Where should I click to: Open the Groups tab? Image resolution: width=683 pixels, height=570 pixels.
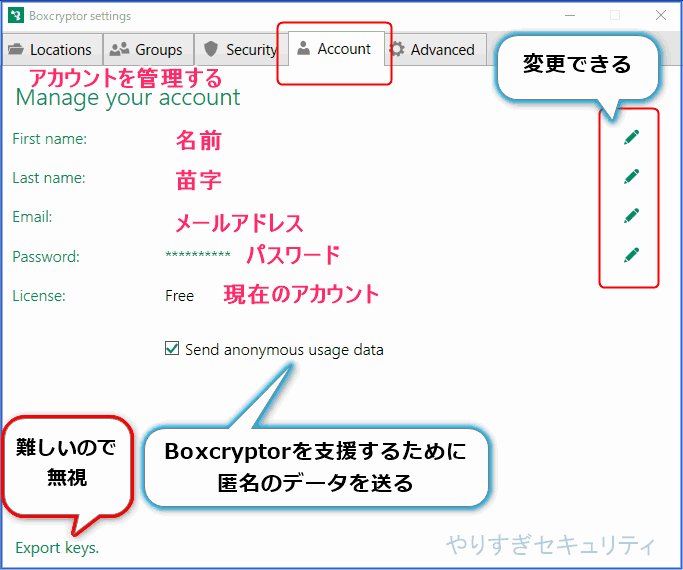148,50
